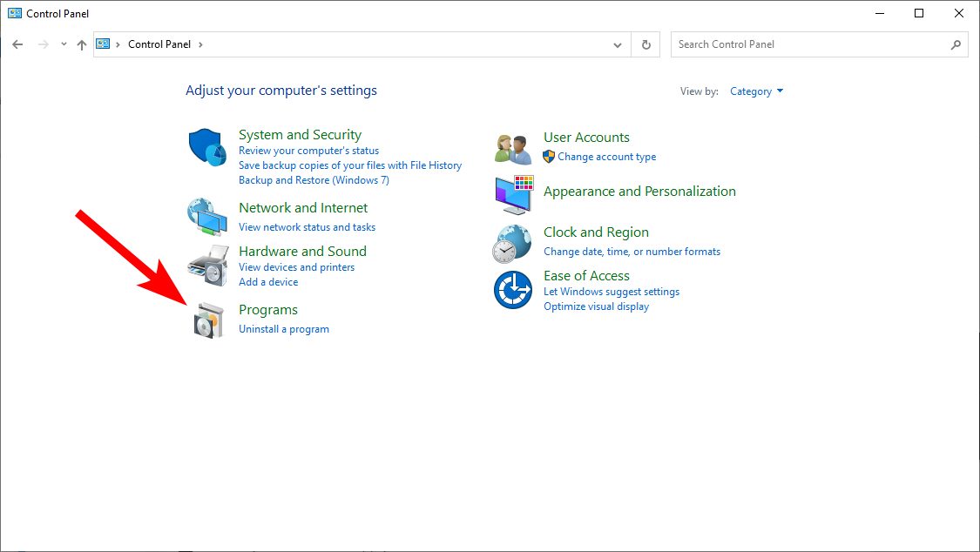Expand the chevron after Control Panel breadcrumb
980x552 pixels.
(x=200, y=44)
